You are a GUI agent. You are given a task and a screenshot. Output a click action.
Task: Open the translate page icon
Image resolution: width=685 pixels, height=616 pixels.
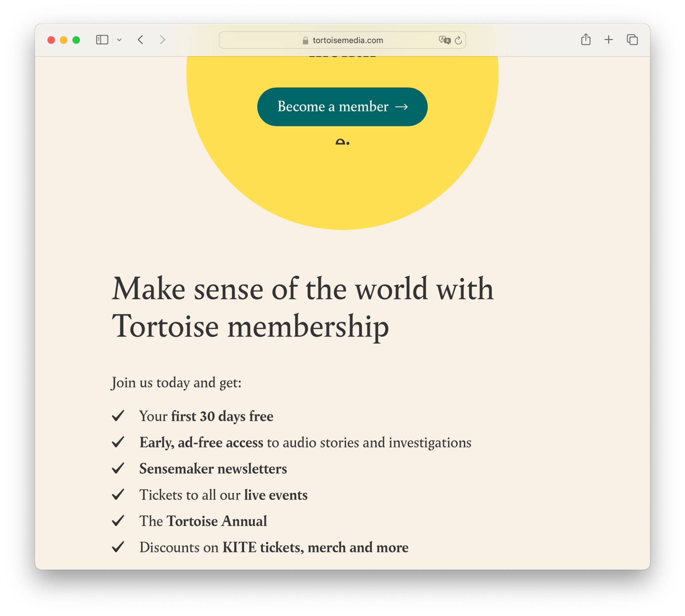coord(445,40)
